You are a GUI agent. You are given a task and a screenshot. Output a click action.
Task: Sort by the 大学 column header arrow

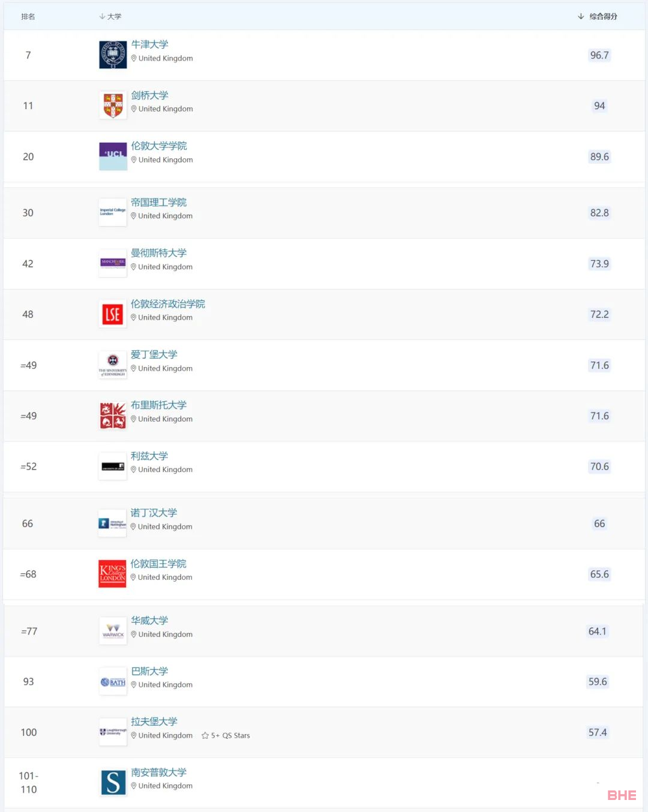coord(102,17)
